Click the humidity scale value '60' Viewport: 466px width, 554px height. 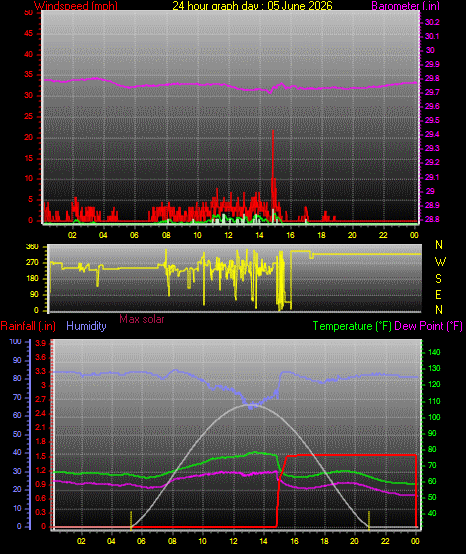pos(17,415)
